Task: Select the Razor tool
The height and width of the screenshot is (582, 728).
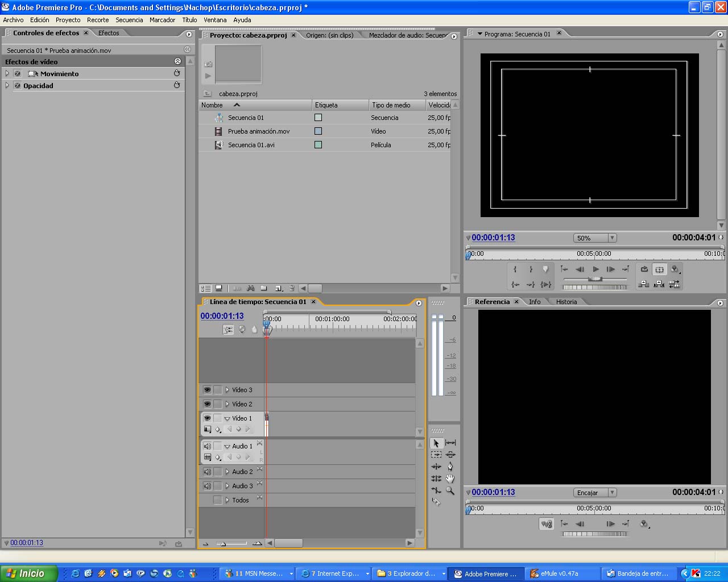Action: (436, 501)
